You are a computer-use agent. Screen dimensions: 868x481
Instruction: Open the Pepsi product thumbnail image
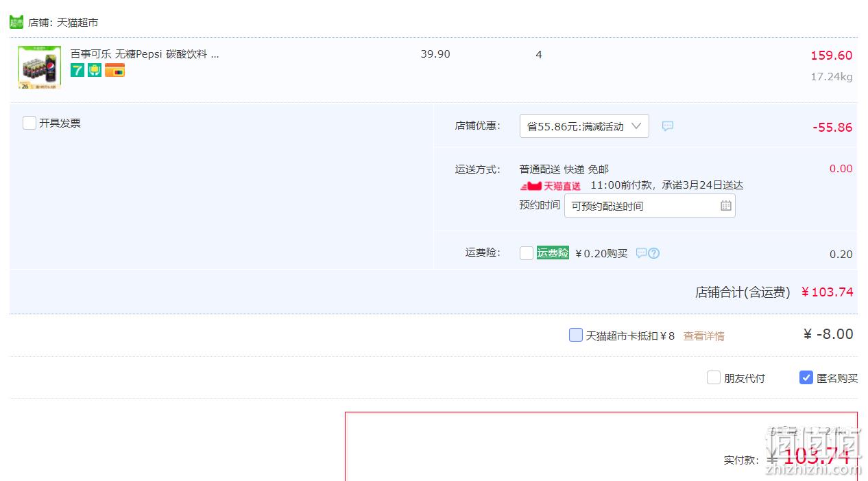(40, 67)
